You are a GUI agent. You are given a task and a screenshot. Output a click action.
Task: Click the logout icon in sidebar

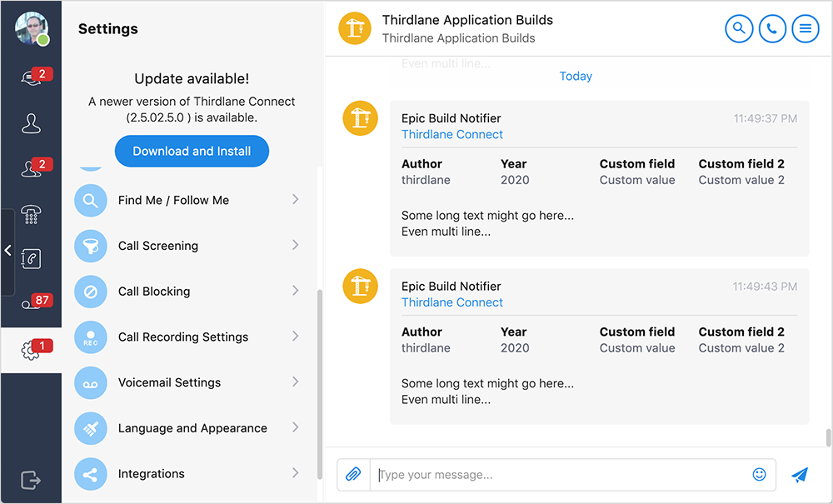click(31, 480)
